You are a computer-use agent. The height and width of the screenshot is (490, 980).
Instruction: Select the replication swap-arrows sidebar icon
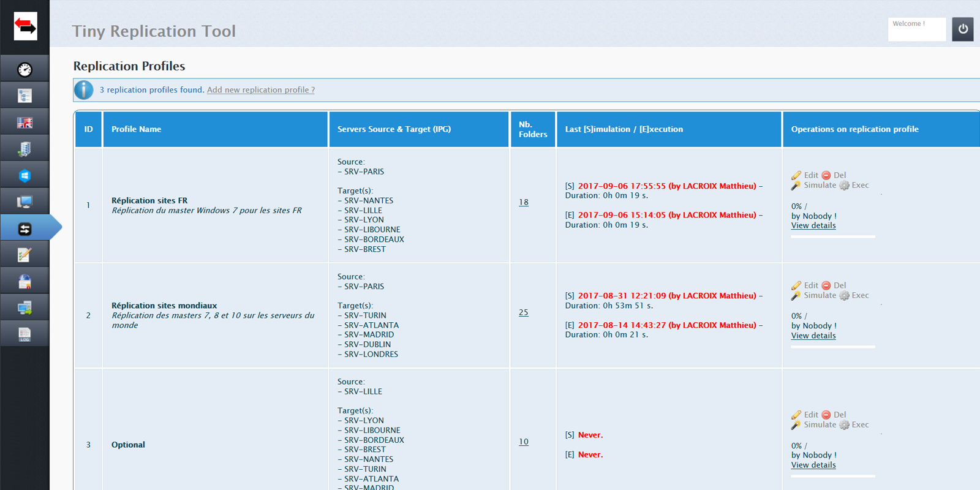click(x=24, y=228)
